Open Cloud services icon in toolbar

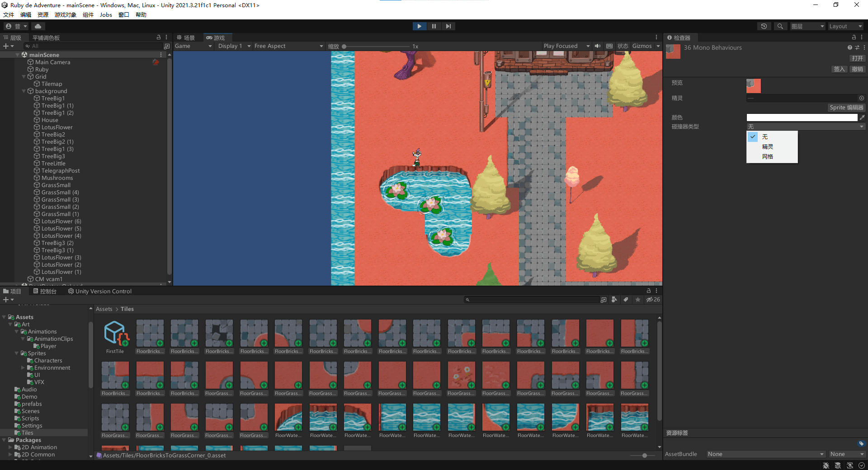(x=38, y=26)
